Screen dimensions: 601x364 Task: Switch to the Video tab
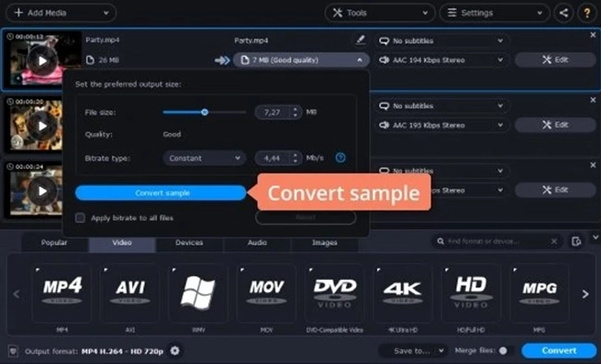pyautogui.click(x=122, y=243)
